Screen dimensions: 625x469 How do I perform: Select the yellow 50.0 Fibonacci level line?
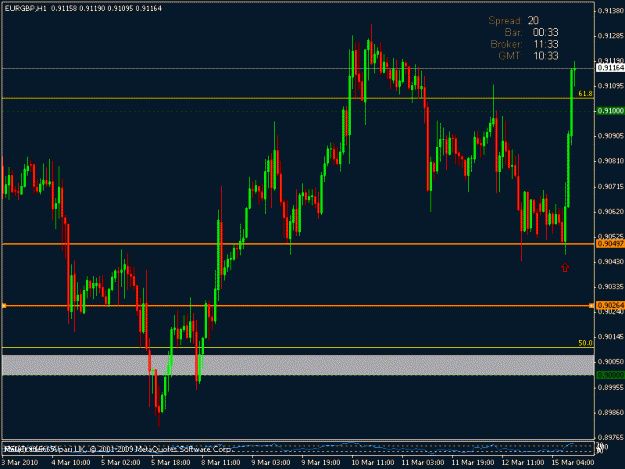(298, 347)
